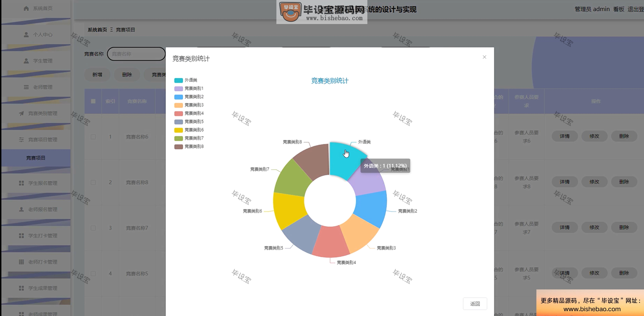The width and height of the screenshot is (644, 316).
Task: Click the 竞赛名称 column header
Action: pyautogui.click(x=137, y=101)
